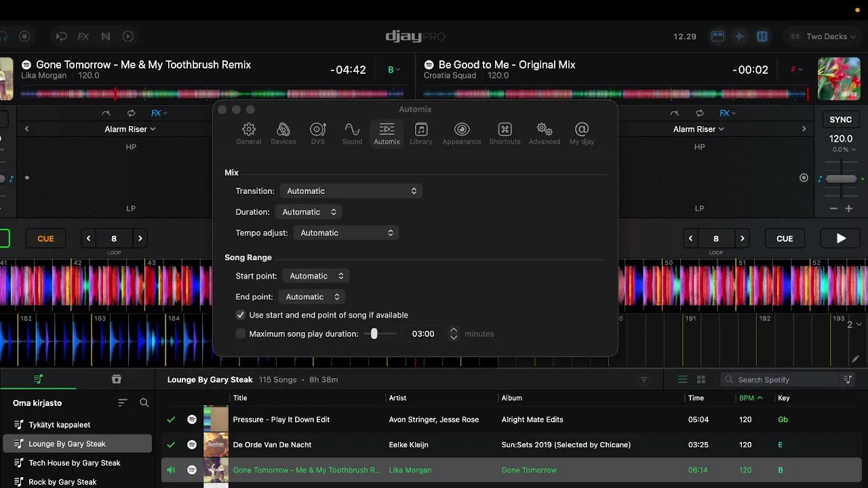The width and height of the screenshot is (868, 488).
Task: Open the End point dropdown
Action: tap(312, 297)
